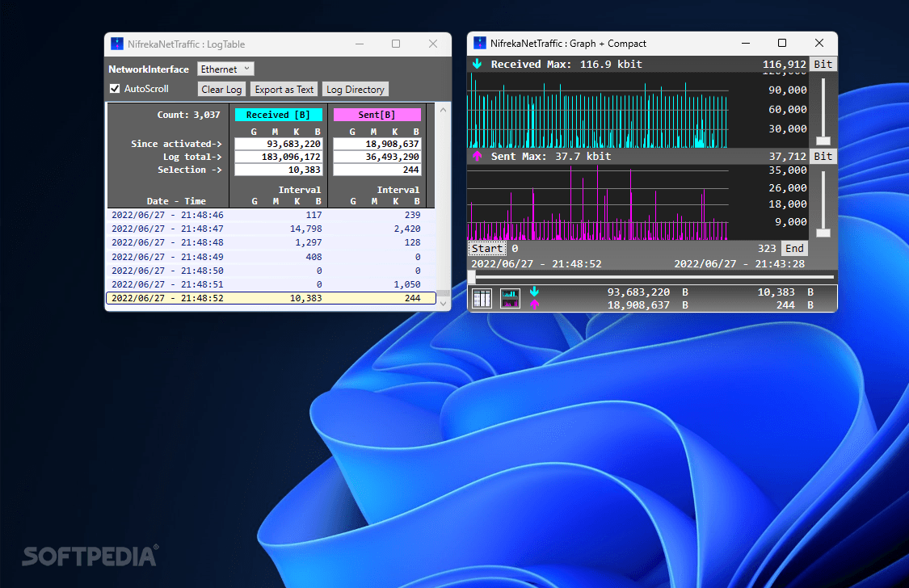Select the log row 21:48:48

271,243
